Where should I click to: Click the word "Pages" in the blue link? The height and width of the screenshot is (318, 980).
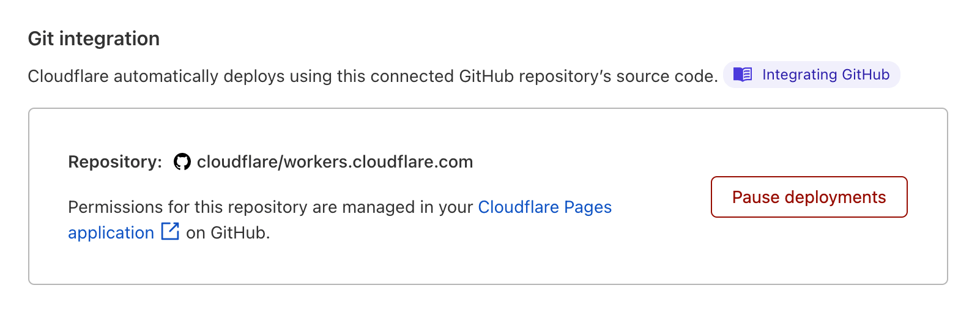click(x=587, y=207)
